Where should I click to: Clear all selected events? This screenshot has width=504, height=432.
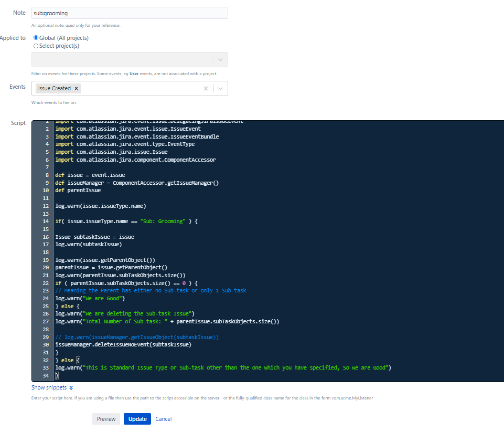[206, 89]
